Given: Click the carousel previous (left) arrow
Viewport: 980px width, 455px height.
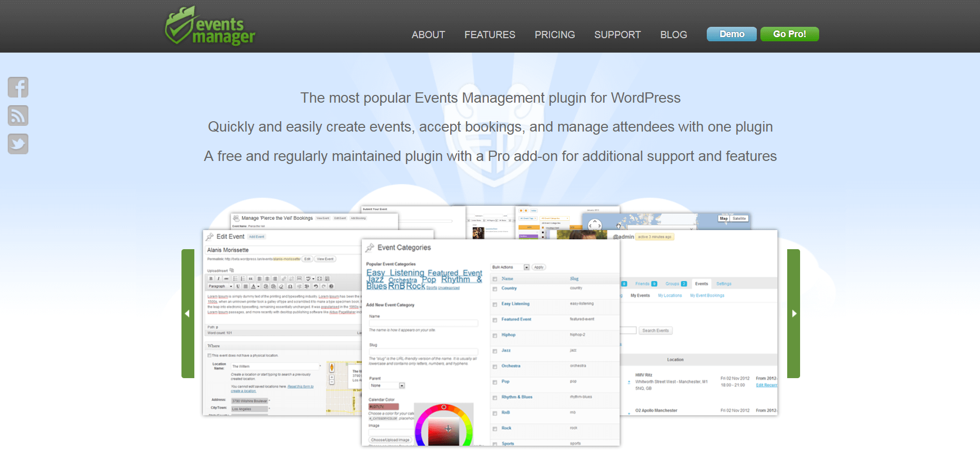Looking at the screenshot, I should pos(188,314).
